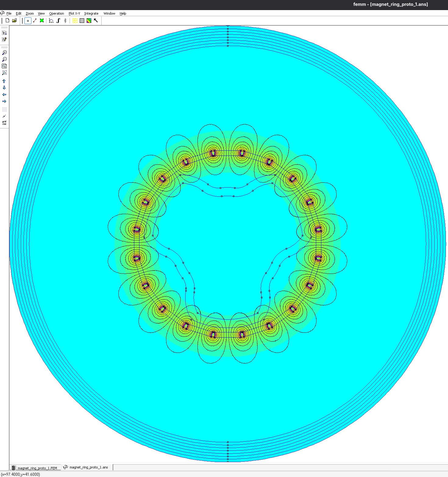The height and width of the screenshot is (477, 448).
Task: Click the circuit properties coil icon
Action: click(x=65, y=21)
